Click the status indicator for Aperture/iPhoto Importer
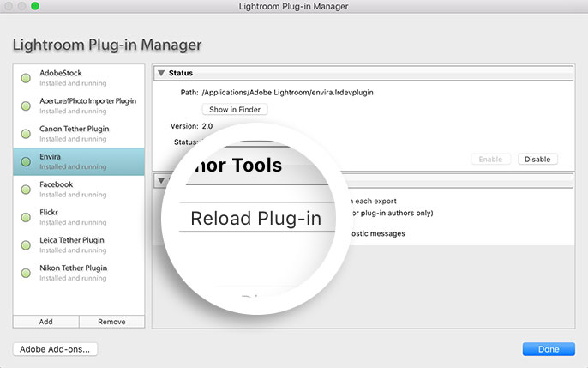588x368 pixels. [x=26, y=106]
